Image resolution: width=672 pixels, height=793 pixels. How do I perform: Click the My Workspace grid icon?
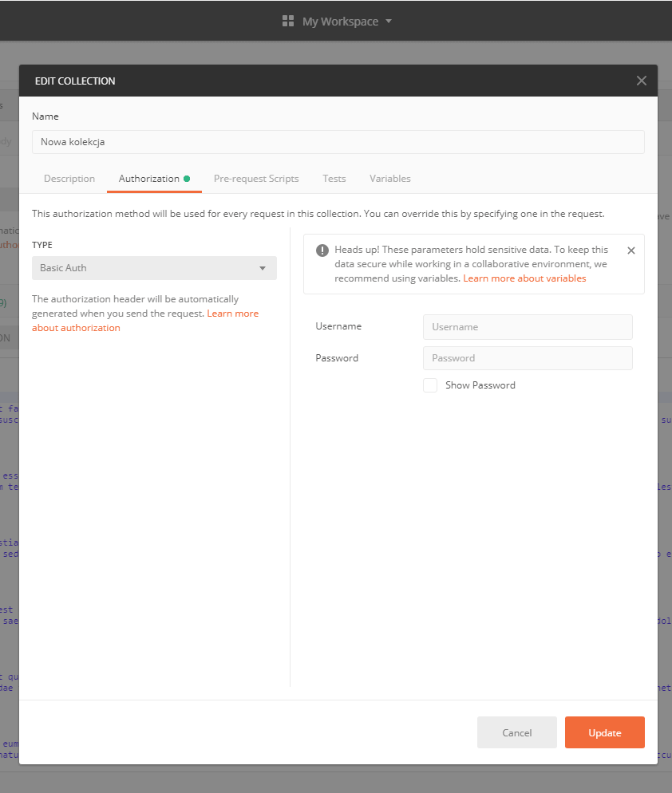point(287,20)
